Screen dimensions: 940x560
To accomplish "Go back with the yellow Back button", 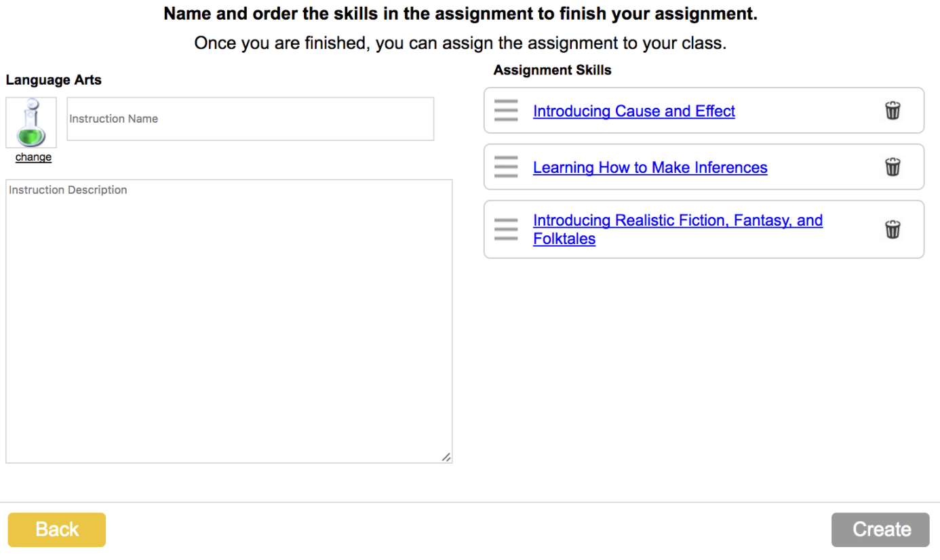I will tap(57, 529).
